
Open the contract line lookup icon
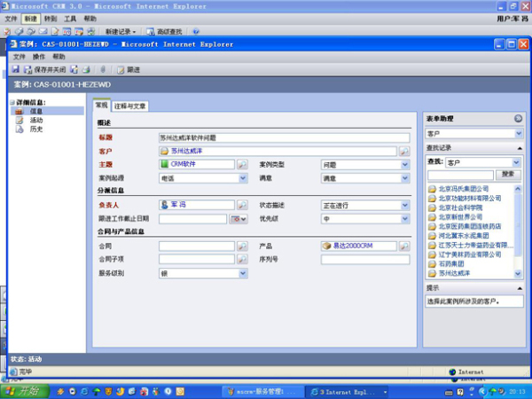(242, 259)
